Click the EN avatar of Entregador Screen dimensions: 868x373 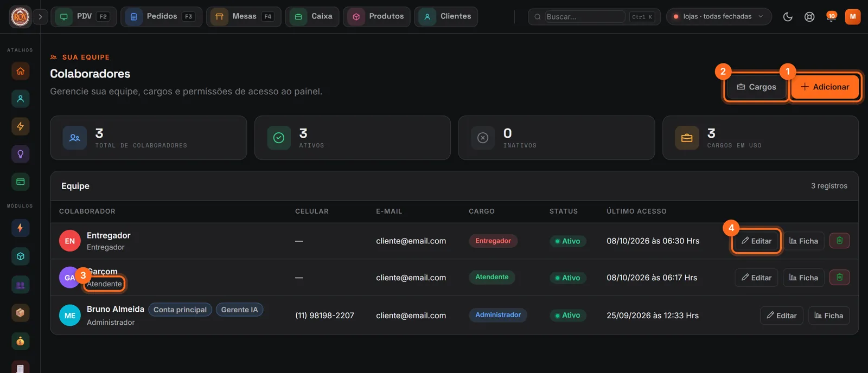(70, 241)
